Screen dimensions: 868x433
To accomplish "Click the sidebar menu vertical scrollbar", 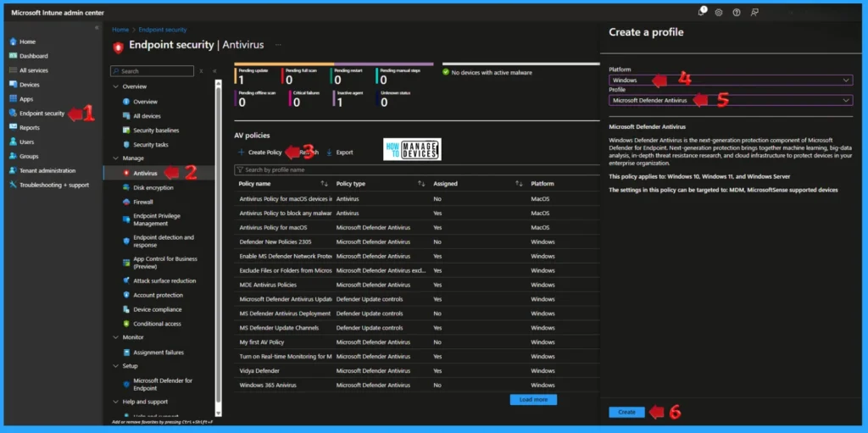I will click(218, 247).
